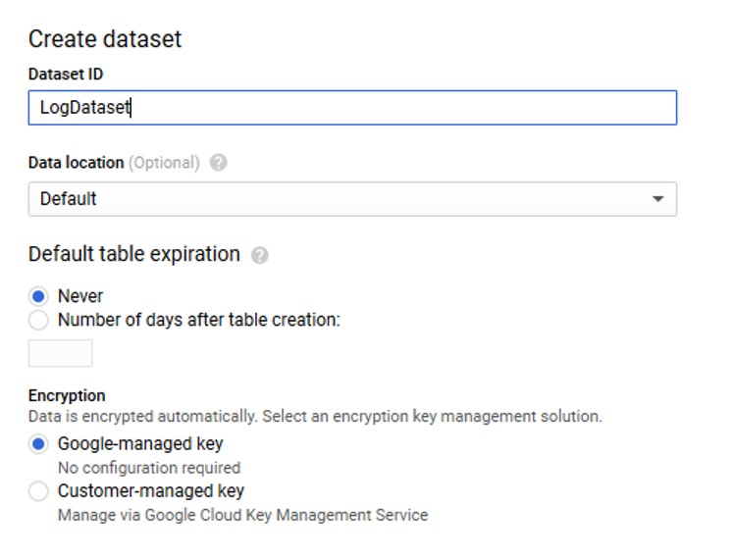Click the Default table expiration help icon
This screenshot has width=735, height=560.
tap(260, 255)
